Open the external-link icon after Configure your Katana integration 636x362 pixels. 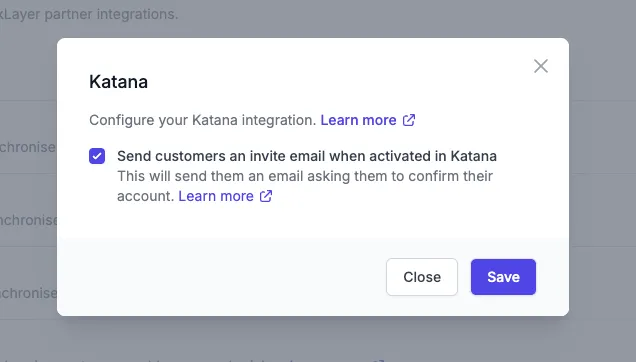click(x=409, y=120)
